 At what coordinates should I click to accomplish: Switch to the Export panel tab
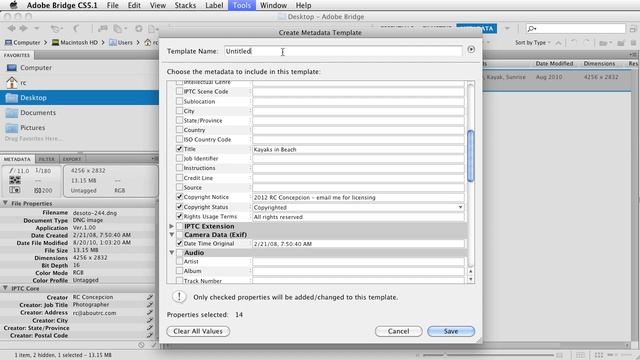click(x=72, y=159)
